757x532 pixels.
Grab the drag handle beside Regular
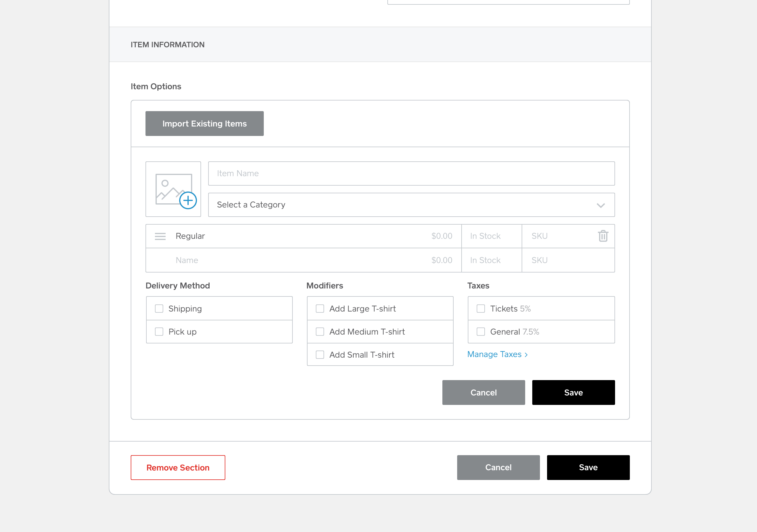tap(160, 236)
